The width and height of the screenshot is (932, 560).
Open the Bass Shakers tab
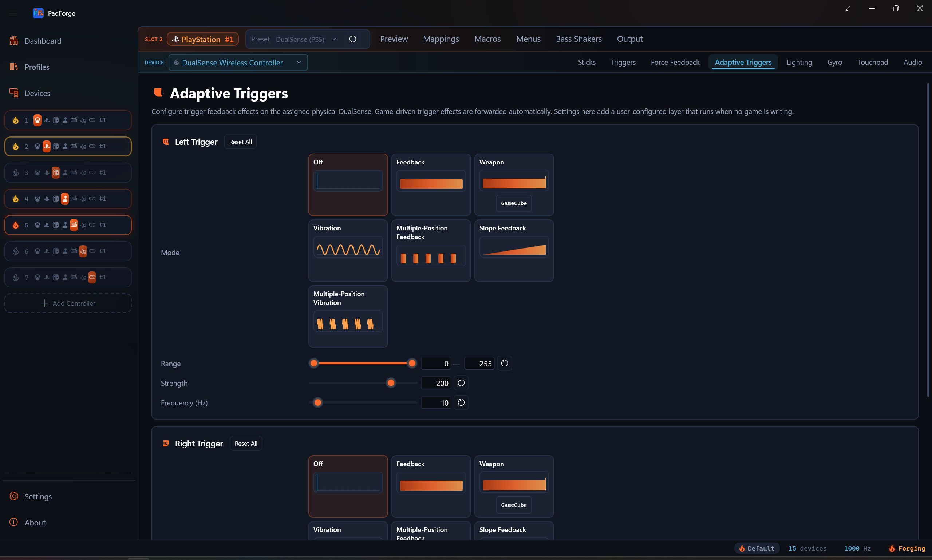click(x=578, y=39)
